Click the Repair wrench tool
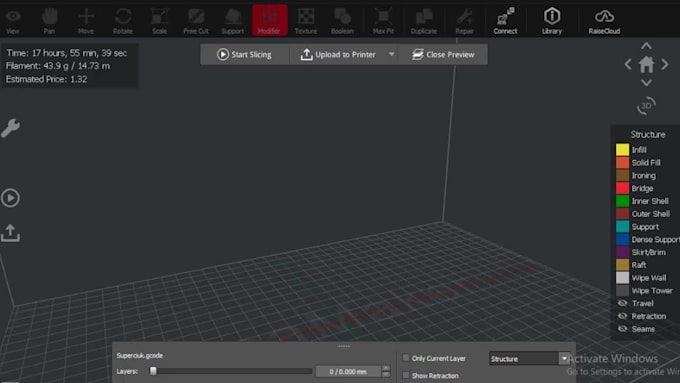This screenshot has width=680, height=383. pyautogui.click(x=464, y=21)
